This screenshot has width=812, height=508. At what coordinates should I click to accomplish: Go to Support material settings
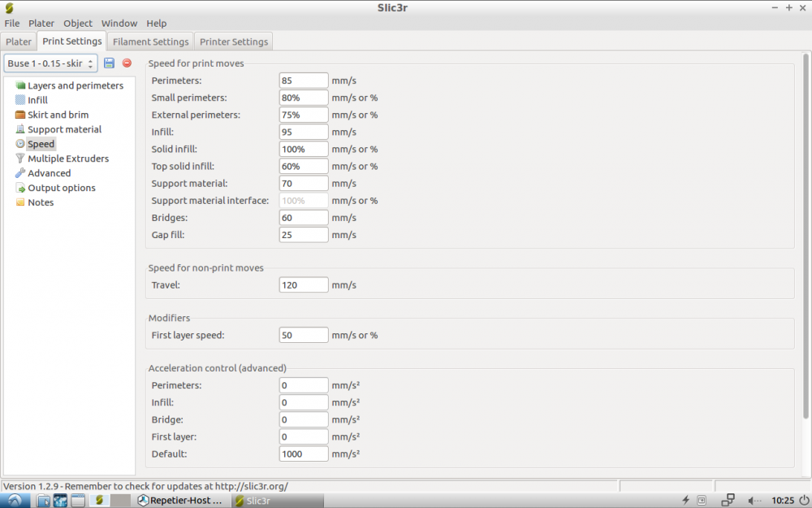tap(64, 129)
